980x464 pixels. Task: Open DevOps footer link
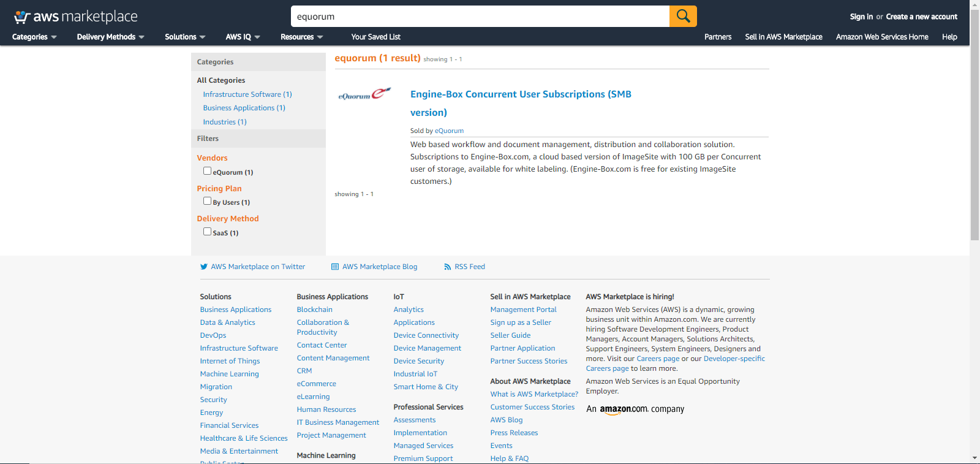point(213,335)
